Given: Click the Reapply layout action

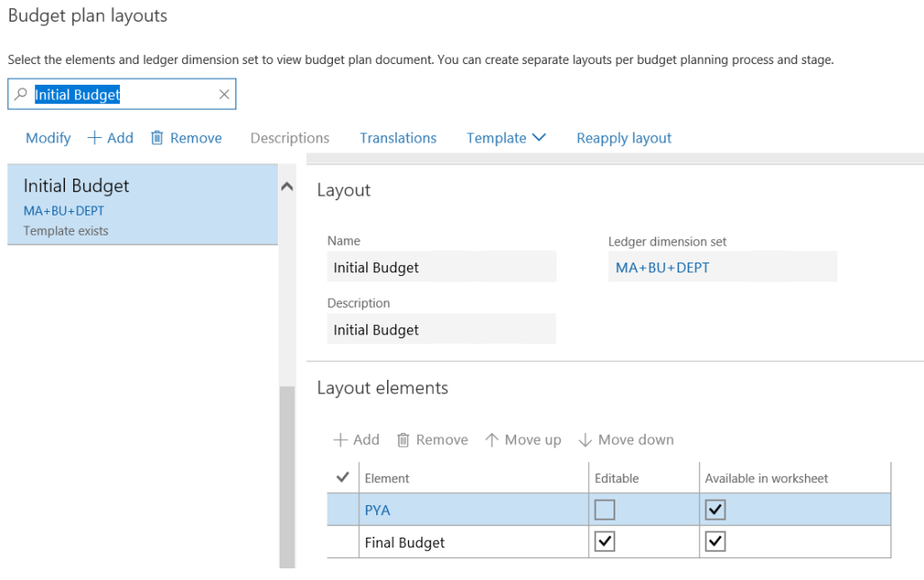Looking at the screenshot, I should tap(624, 137).
